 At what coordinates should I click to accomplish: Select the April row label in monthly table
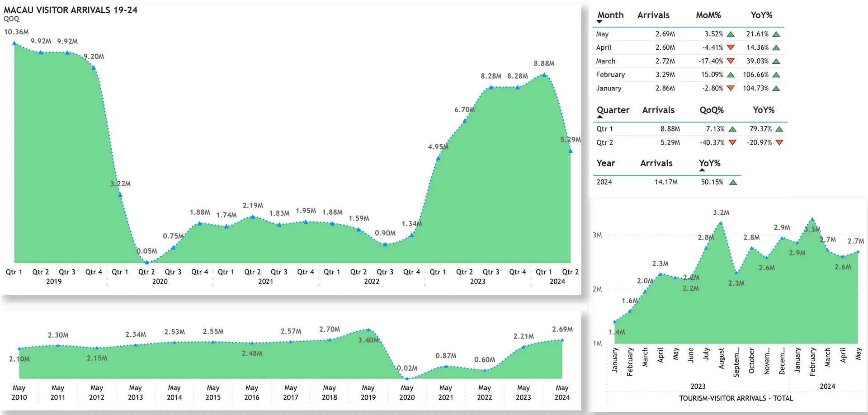click(x=604, y=47)
